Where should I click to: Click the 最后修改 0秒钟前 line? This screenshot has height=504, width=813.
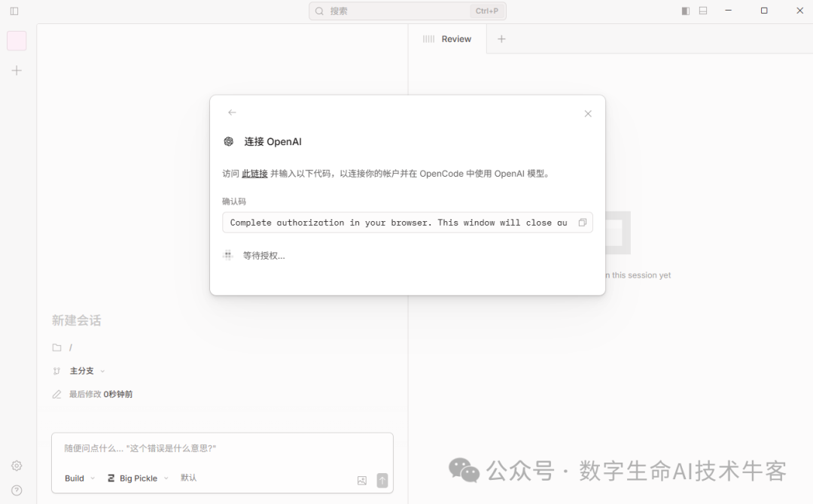(101, 394)
